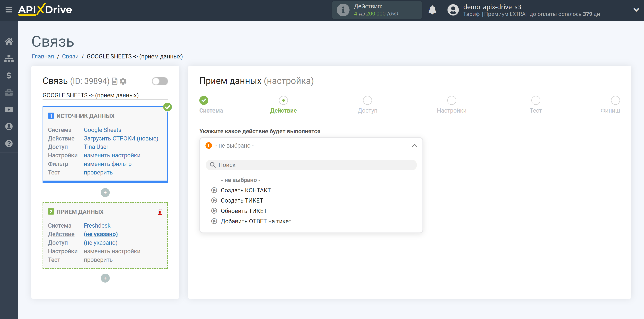This screenshot has width=644, height=319.
Task: Open the user profile sidebar icon
Action: coord(9,126)
